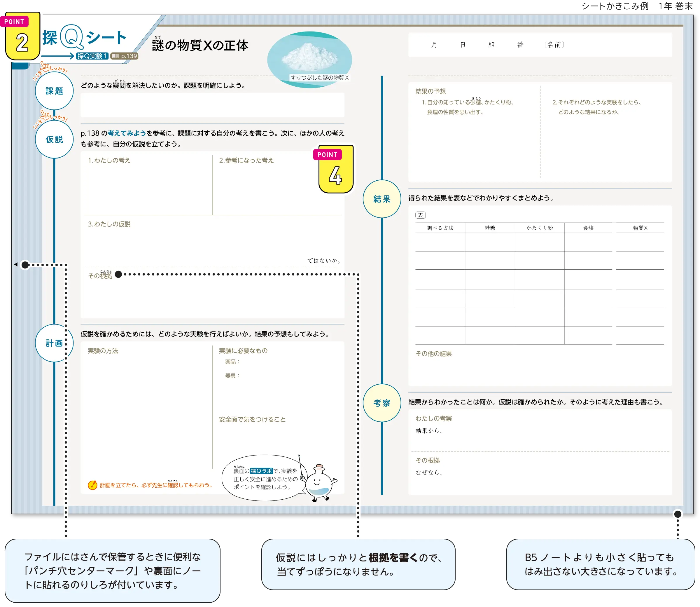This screenshot has width=700, height=607.
Task: Click the 考察 circle marker
Action: 381,403
